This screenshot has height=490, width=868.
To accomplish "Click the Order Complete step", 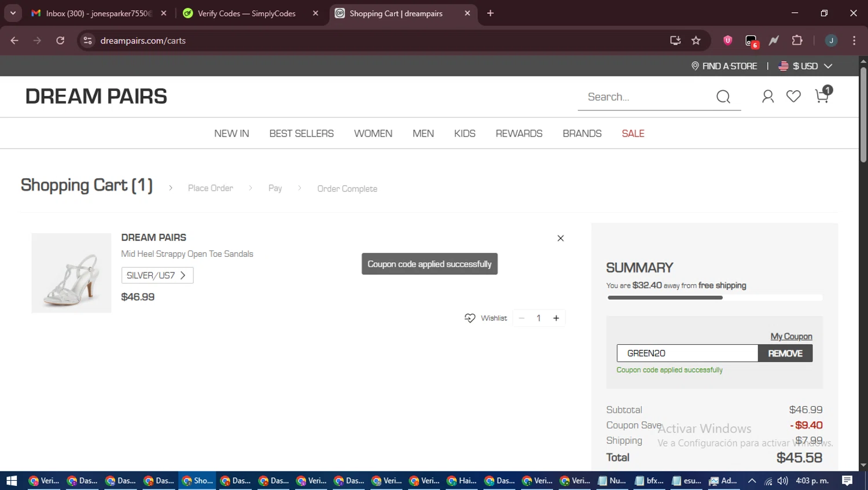I will coord(347,189).
